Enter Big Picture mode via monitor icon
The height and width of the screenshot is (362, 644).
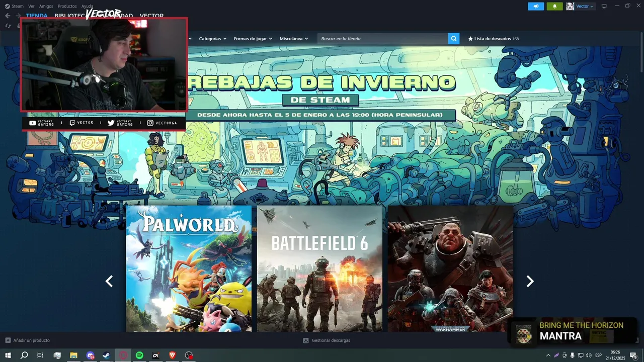604,6
